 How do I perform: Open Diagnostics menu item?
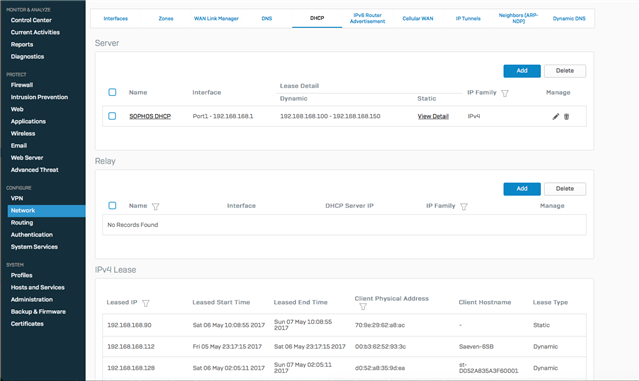(x=27, y=57)
